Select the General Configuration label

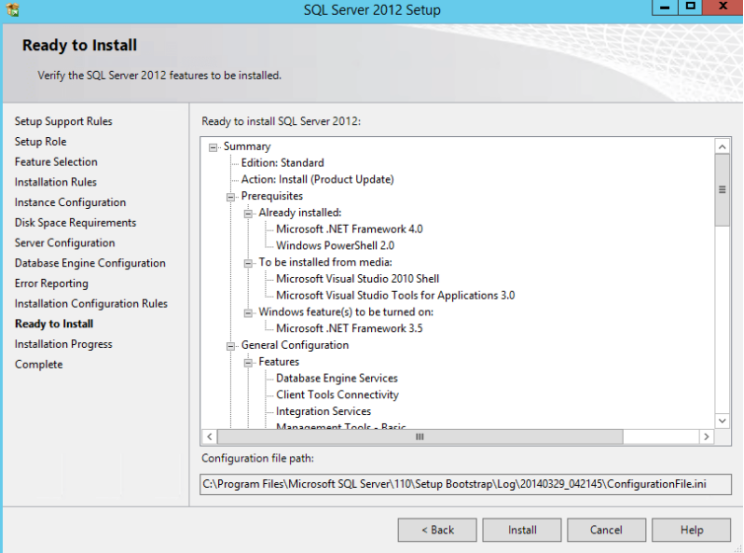[x=295, y=345]
